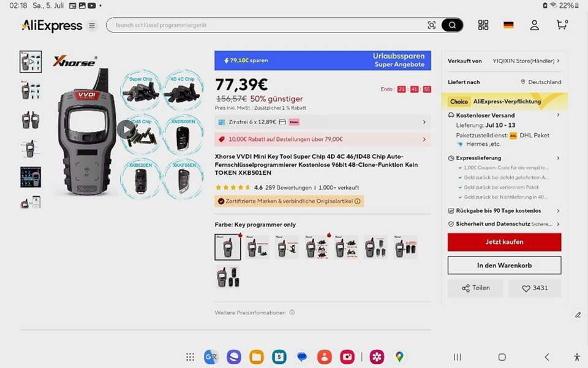Select the second gallery thumbnail
The image size is (588, 368).
(31, 91)
